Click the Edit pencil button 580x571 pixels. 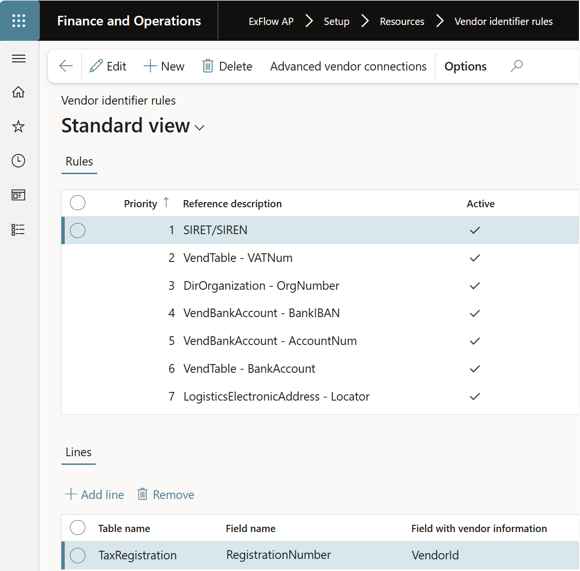[108, 66]
